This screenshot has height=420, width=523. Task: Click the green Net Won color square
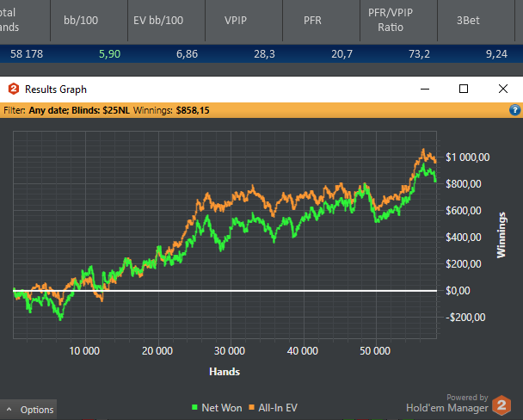click(194, 408)
